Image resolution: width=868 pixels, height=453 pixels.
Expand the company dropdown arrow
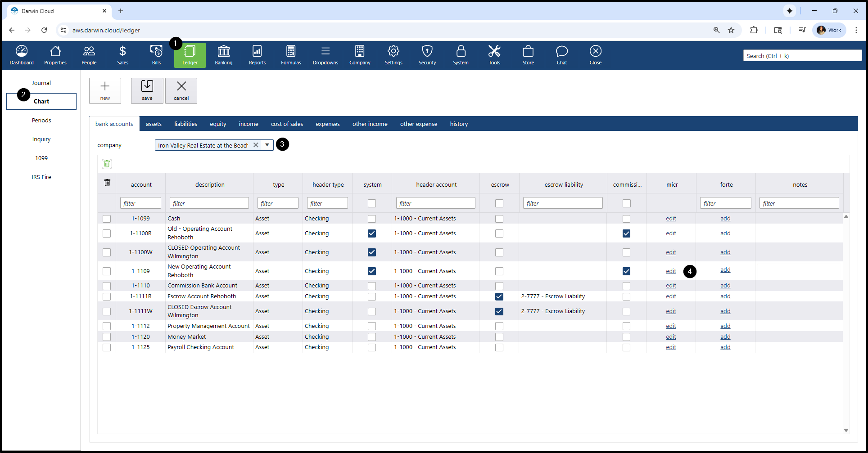267,145
